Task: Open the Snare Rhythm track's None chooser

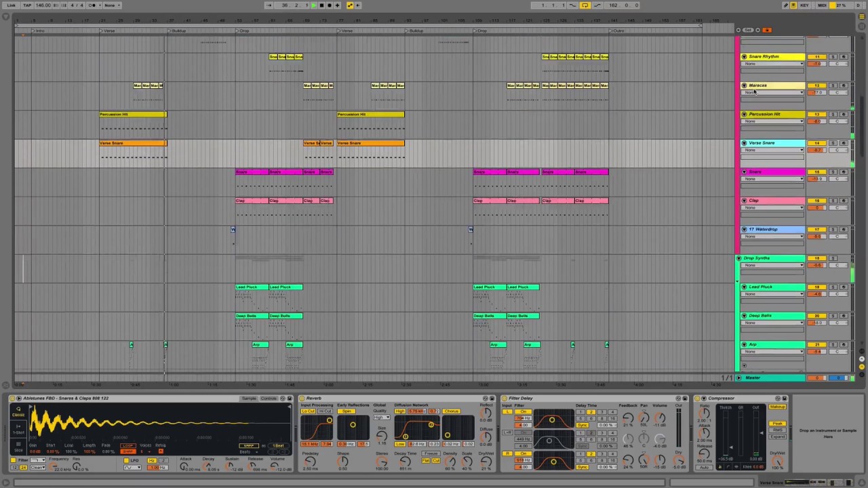Action: point(772,64)
